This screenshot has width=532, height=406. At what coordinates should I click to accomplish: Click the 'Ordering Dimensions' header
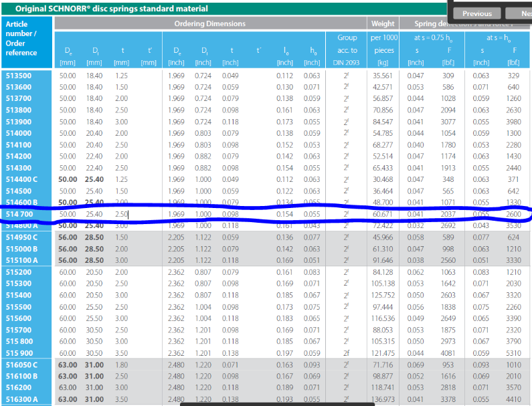[210, 23]
